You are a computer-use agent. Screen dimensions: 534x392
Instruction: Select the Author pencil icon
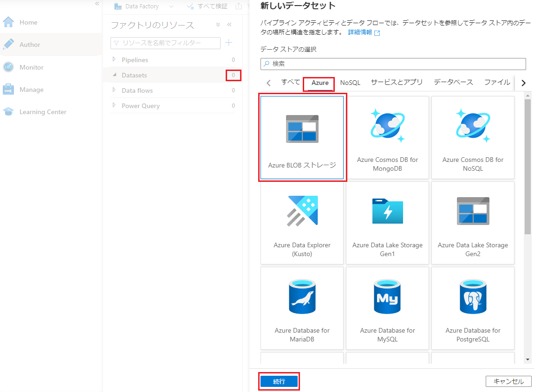(8, 44)
